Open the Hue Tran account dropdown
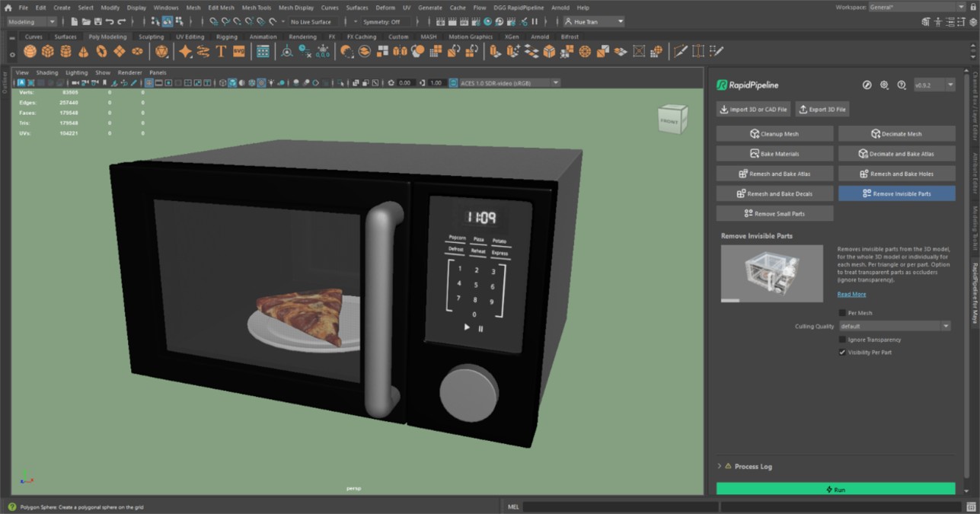Screen dimensions: 980x514 (594, 22)
